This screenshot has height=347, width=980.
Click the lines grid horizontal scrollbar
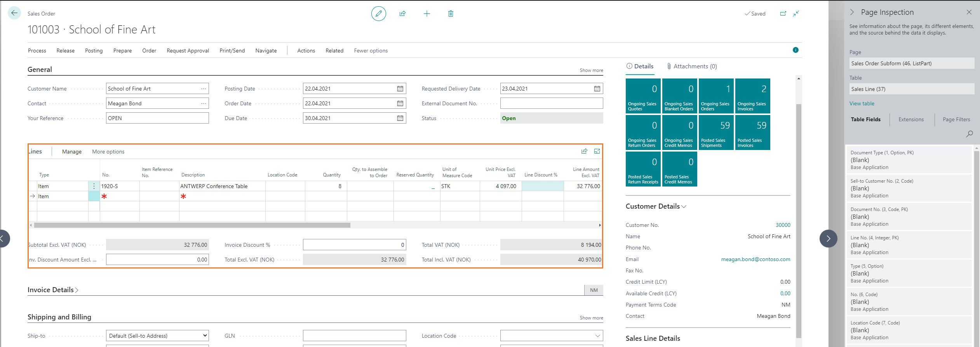pyautogui.click(x=192, y=225)
